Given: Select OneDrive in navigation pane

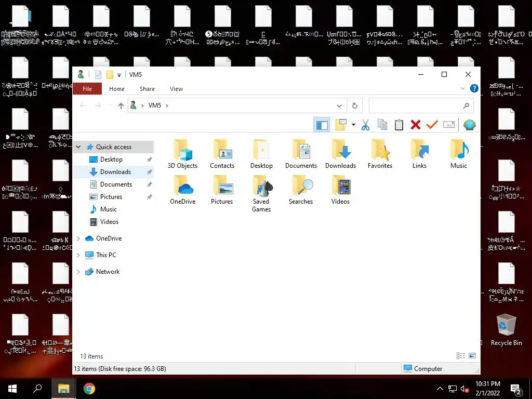Looking at the screenshot, I should [109, 238].
